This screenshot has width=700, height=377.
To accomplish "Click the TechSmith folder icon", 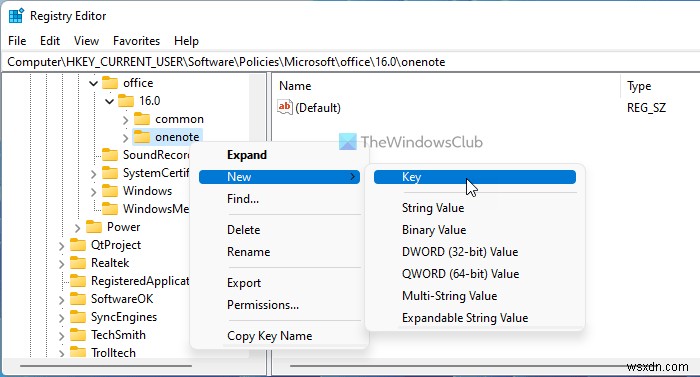I will 78,335.
